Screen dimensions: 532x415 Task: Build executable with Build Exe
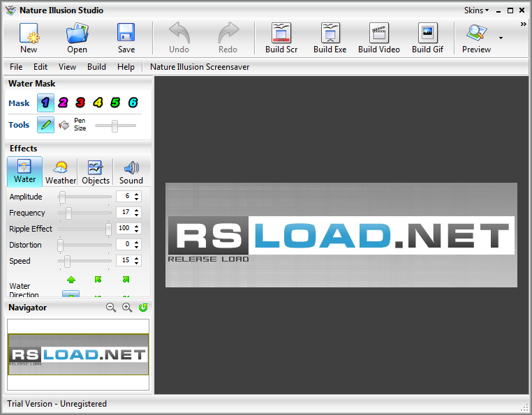[x=330, y=38]
